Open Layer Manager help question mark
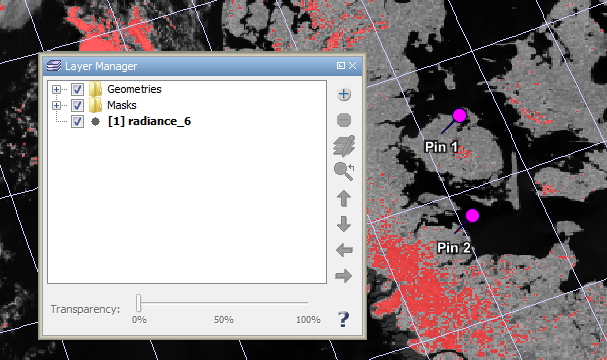The image size is (607, 360). 343,319
